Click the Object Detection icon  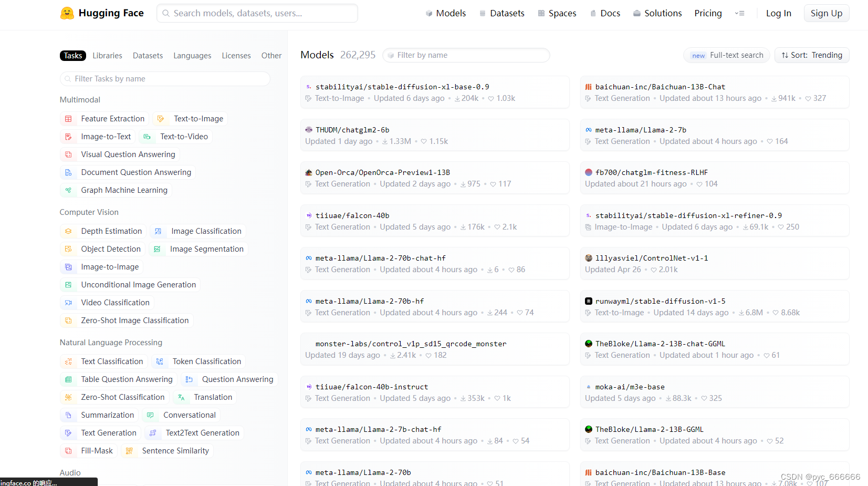pos(68,249)
